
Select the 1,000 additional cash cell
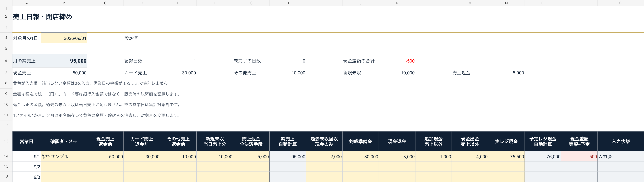click(434, 157)
